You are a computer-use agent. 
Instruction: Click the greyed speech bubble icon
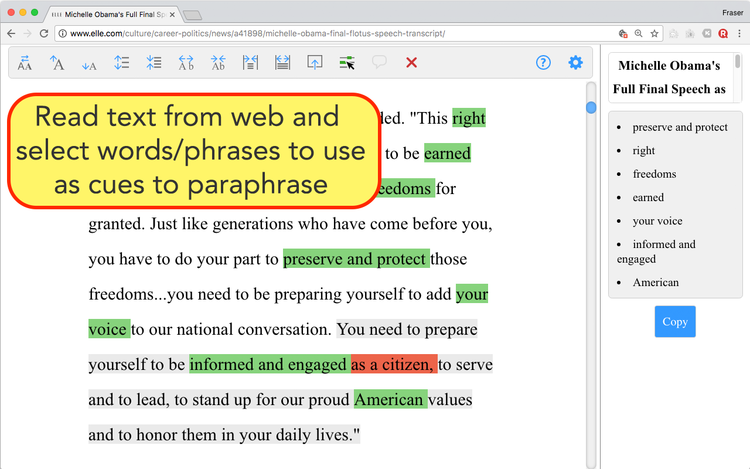(x=379, y=62)
